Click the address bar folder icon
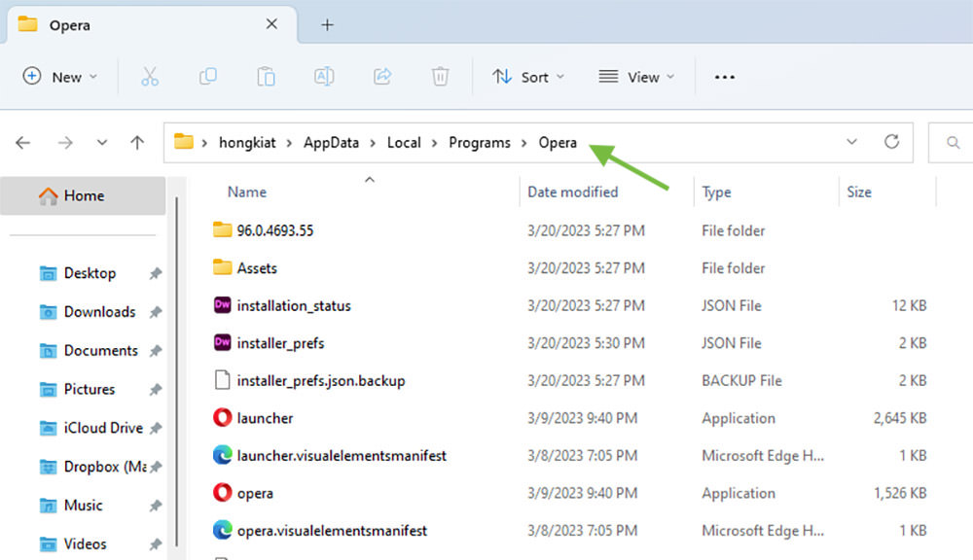Viewport: 973px width, 560px height. coord(183,142)
